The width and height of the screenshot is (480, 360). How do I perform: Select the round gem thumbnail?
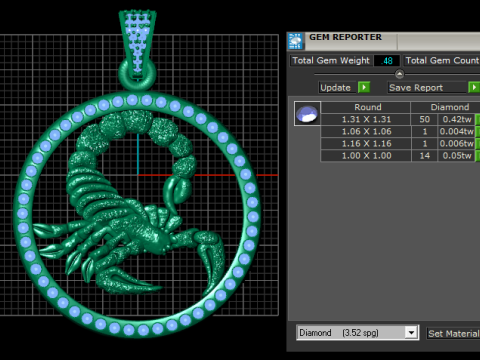click(x=307, y=114)
